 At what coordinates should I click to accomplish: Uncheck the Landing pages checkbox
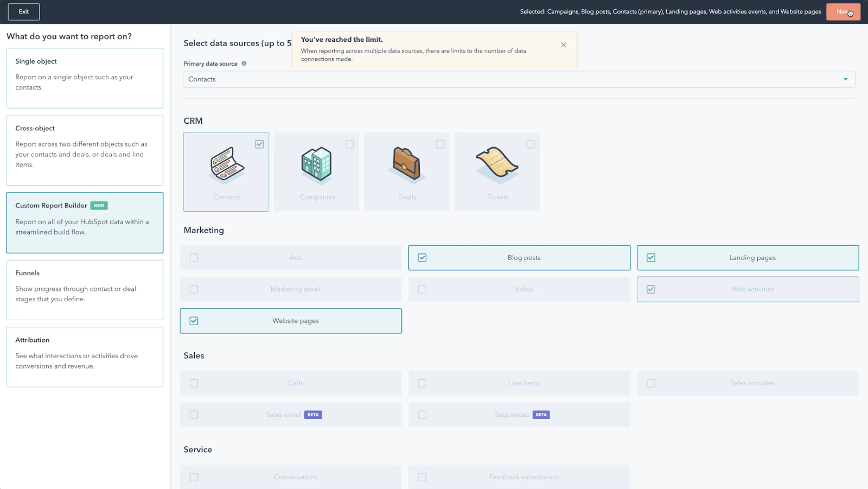[651, 258]
